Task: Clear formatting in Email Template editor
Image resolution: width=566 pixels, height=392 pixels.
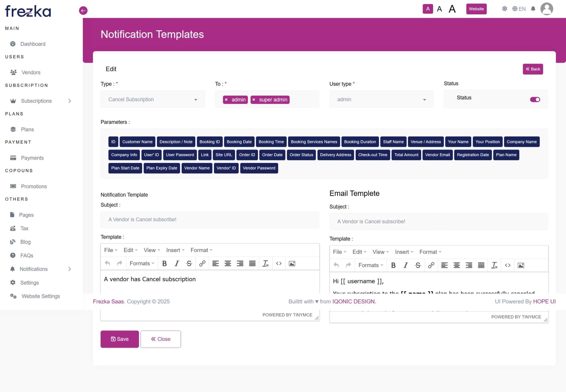Action: (x=494, y=265)
